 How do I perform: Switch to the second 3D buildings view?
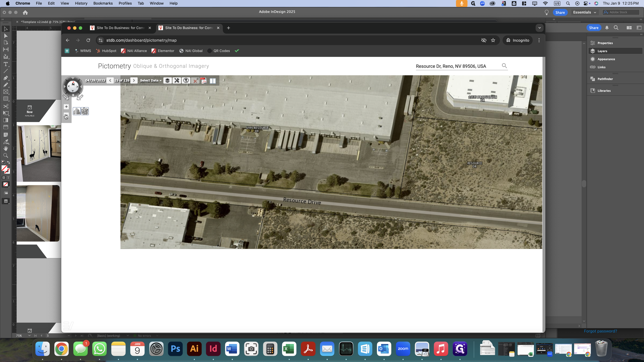[85, 111]
